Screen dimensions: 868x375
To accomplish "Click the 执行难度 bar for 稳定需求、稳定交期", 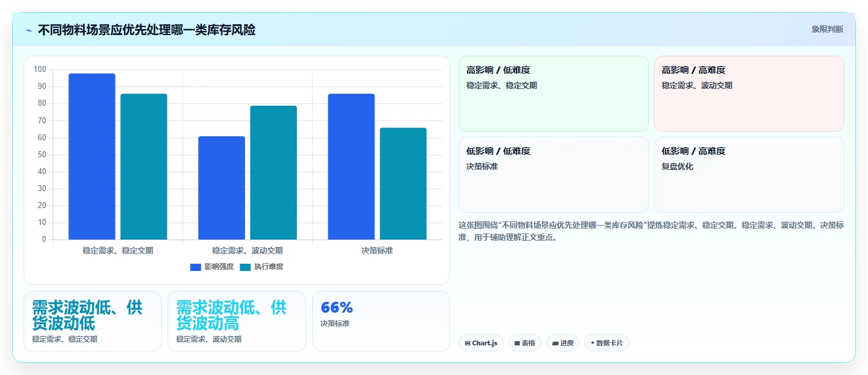I will click(144, 167).
